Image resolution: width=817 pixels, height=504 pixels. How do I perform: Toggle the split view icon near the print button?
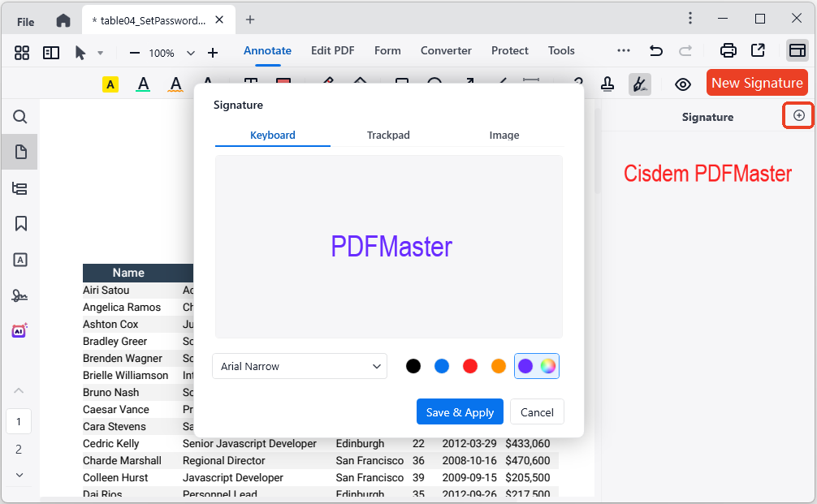(x=797, y=50)
